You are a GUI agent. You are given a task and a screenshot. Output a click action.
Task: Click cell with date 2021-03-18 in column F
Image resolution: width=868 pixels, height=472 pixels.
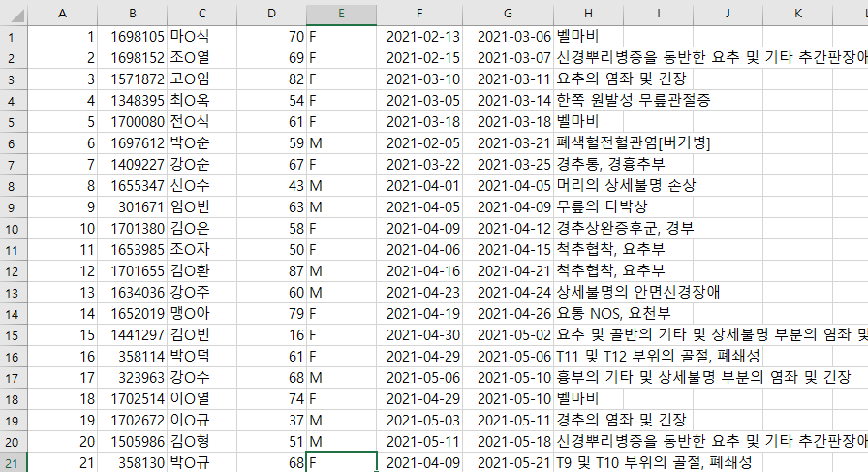click(419, 122)
